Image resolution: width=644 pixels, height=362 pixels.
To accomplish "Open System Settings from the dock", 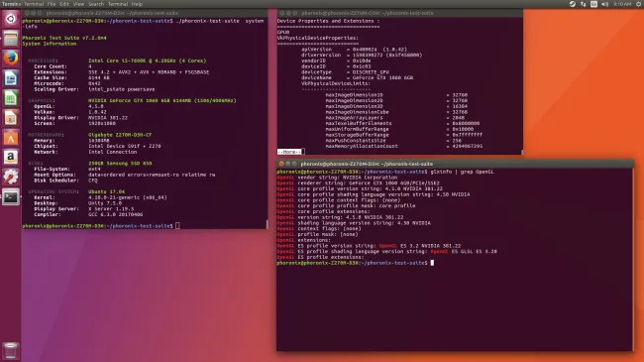I will click(x=11, y=177).
